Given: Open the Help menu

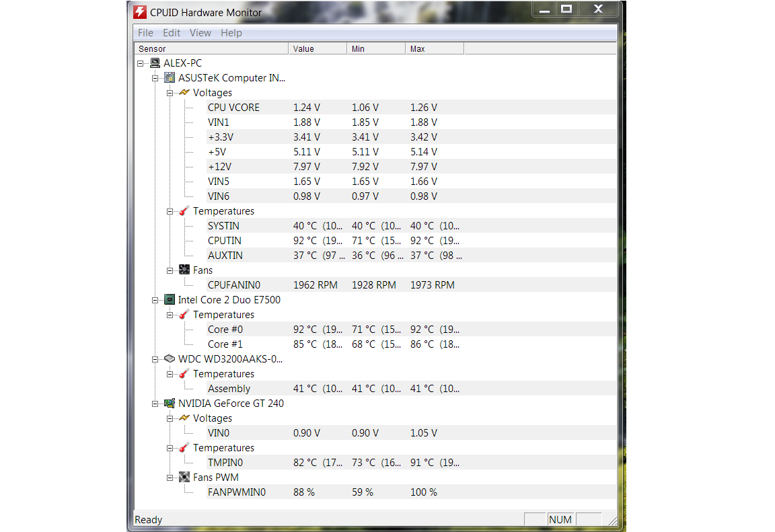Looking at the screenshot, I should [x=231, y=33].
